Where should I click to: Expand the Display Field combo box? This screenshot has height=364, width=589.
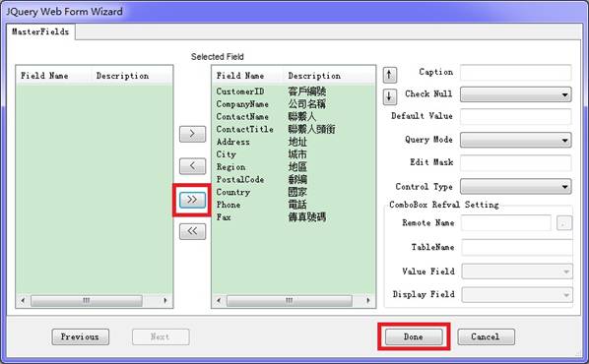[x=517, y=294]
